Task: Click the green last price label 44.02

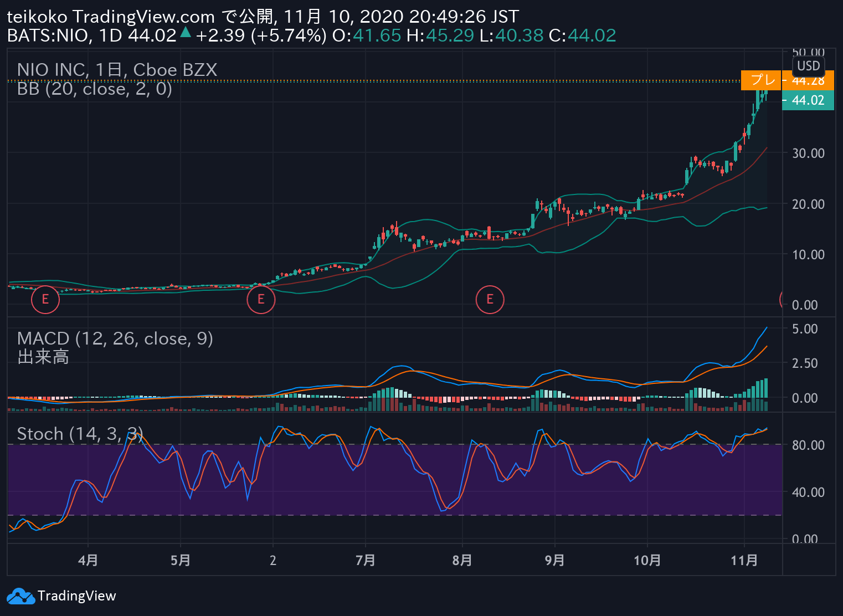Action: pos(808,100)
